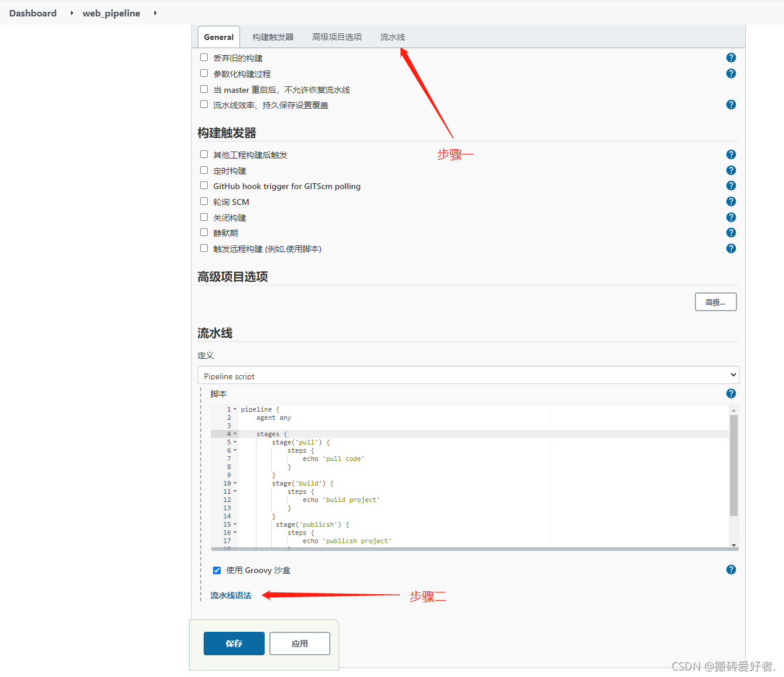Switch to the 构建触发器 tab

273,37
